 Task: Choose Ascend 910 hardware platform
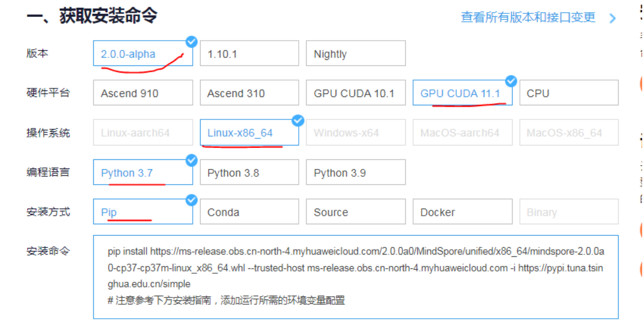click(x=143, y=93)
